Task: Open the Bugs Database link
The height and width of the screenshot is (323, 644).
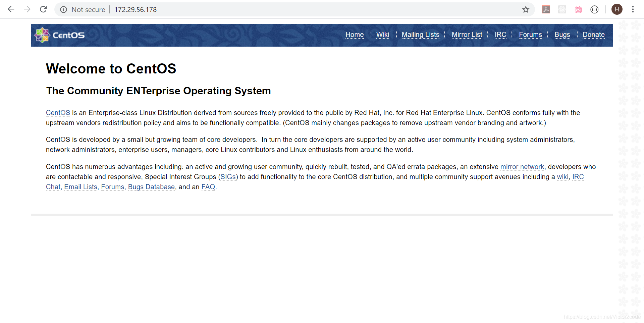Action: 151,187
